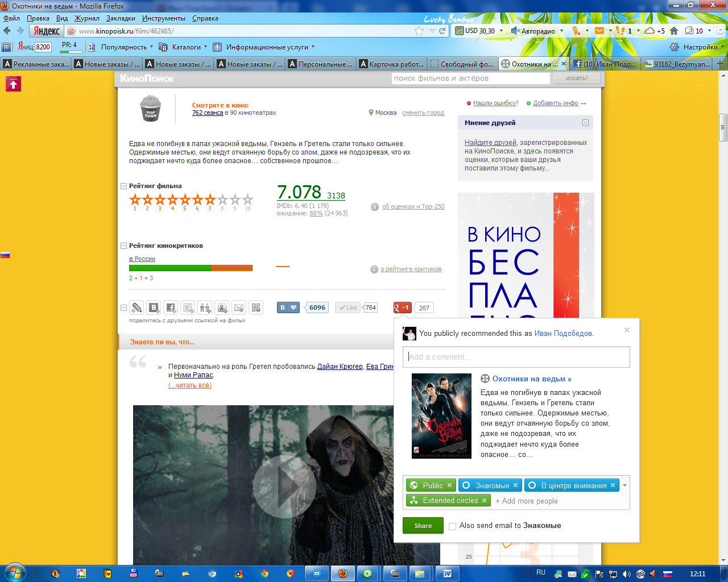The image size is (728, 582).
Task: Remove the Знакомые circle chip
Action: tap(515, 485)
